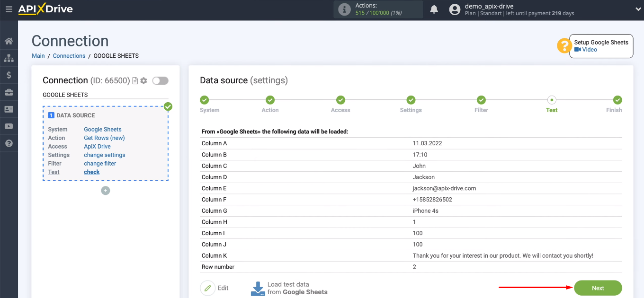Go to Connections breadcrumb
Screen dimensions: 644x298
pyautogui.click(x=69, y=56)
